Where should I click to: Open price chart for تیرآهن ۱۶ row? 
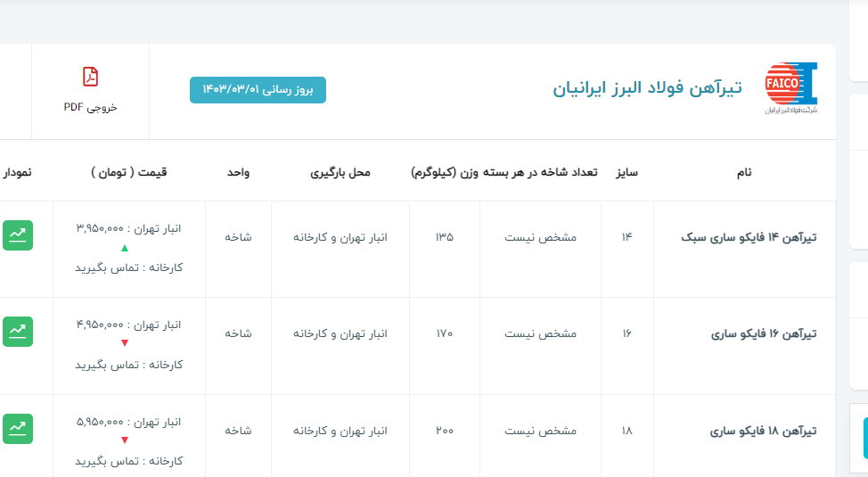(17, 331)
